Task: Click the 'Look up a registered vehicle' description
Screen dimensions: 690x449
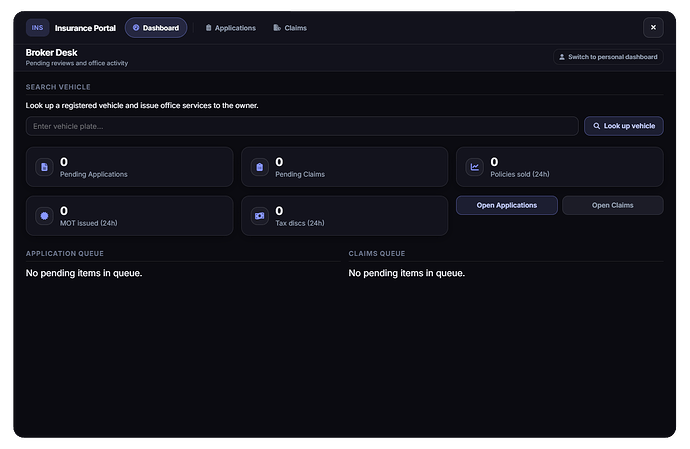Action: tap(142, 105)
